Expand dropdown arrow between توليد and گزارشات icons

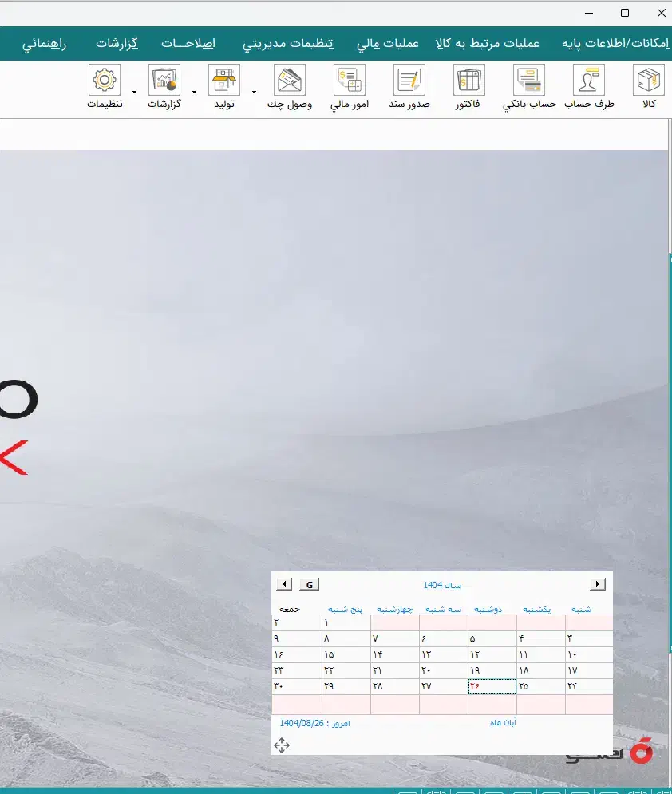[194, 92]
